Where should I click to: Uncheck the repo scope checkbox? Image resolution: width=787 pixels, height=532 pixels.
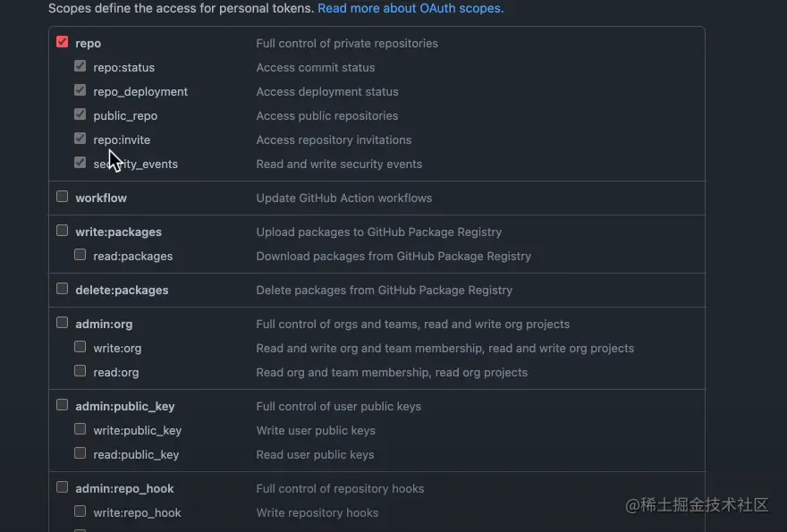tap(62, 42)
